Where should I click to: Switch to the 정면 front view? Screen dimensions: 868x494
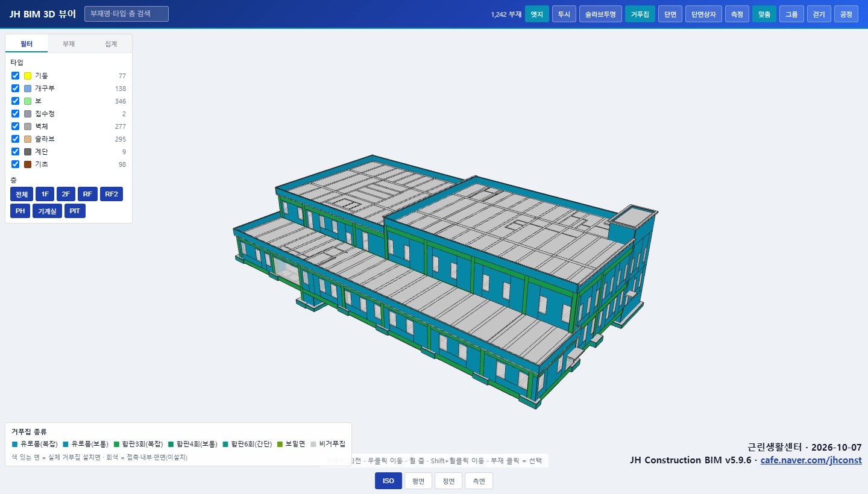click(448, 481)
